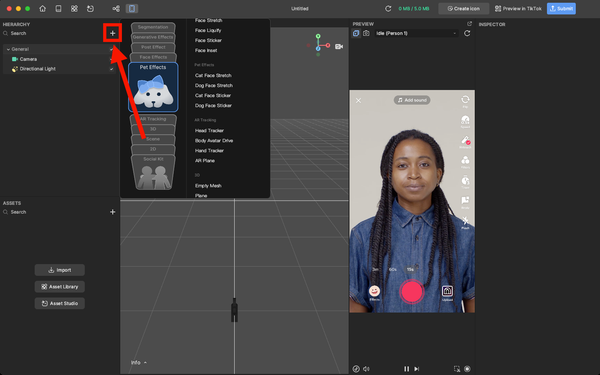The height and width of the screenshot is (375, 600).
Task: Tap the red record button
Action: tap(412, 292)
